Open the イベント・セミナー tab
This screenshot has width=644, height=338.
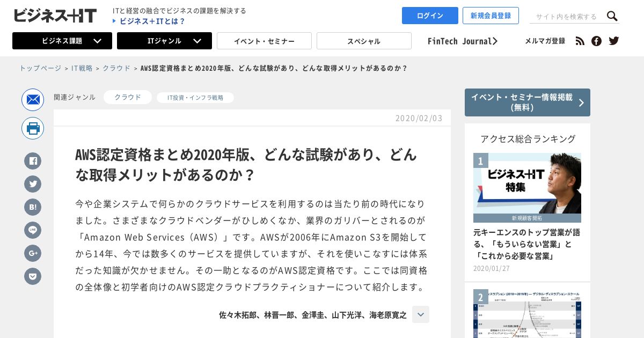[264, 41]
